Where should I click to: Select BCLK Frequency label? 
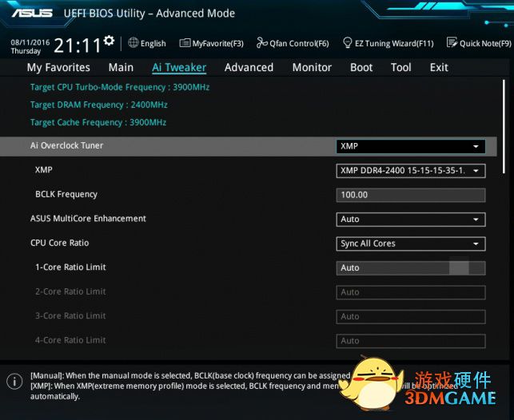(66, 195)
